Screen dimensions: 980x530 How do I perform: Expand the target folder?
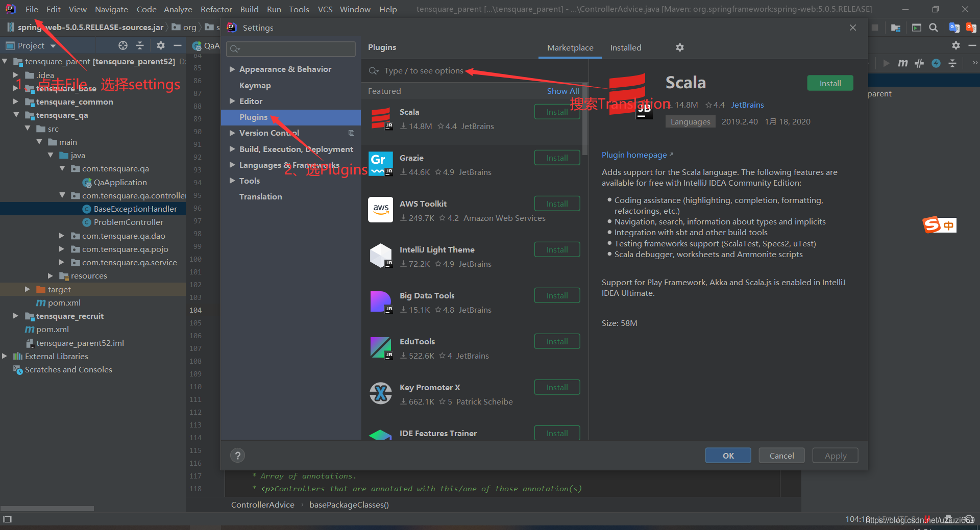tap(28, 289)
